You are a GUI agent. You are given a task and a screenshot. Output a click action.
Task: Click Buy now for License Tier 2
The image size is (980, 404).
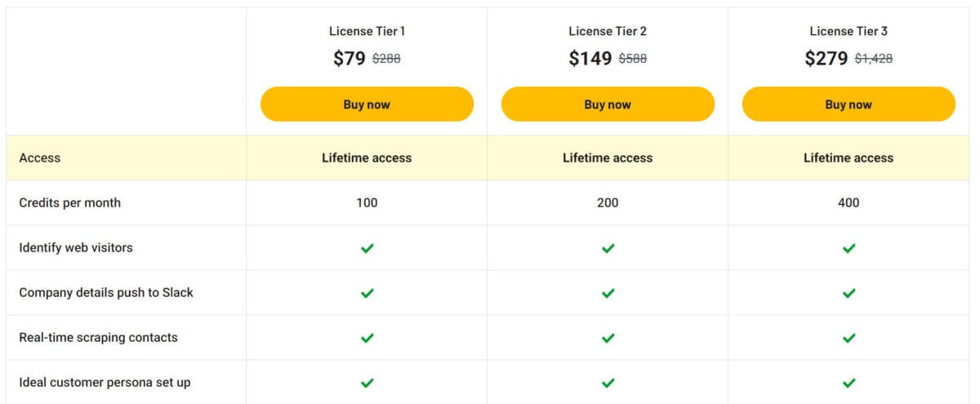click(x=608, y=104)
